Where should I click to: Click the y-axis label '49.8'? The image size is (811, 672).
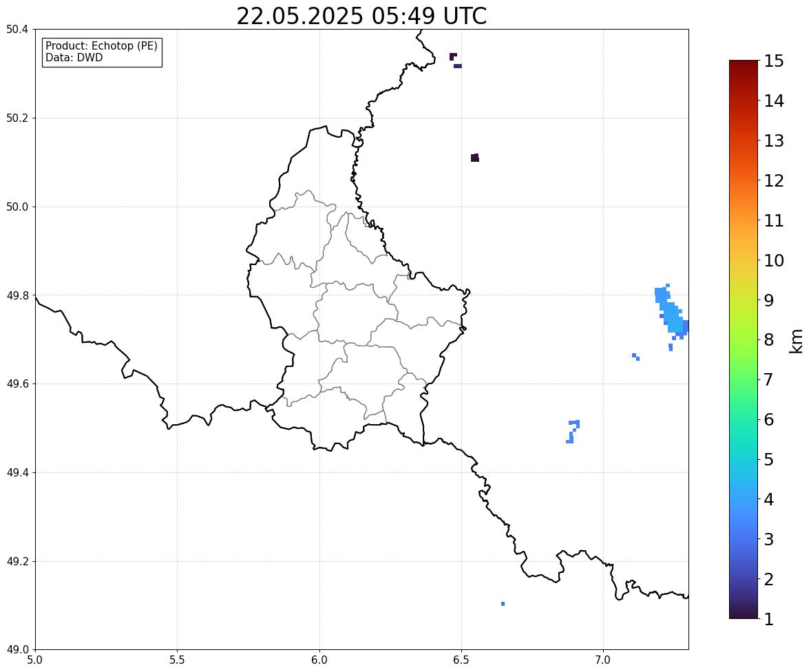(17, 295)
